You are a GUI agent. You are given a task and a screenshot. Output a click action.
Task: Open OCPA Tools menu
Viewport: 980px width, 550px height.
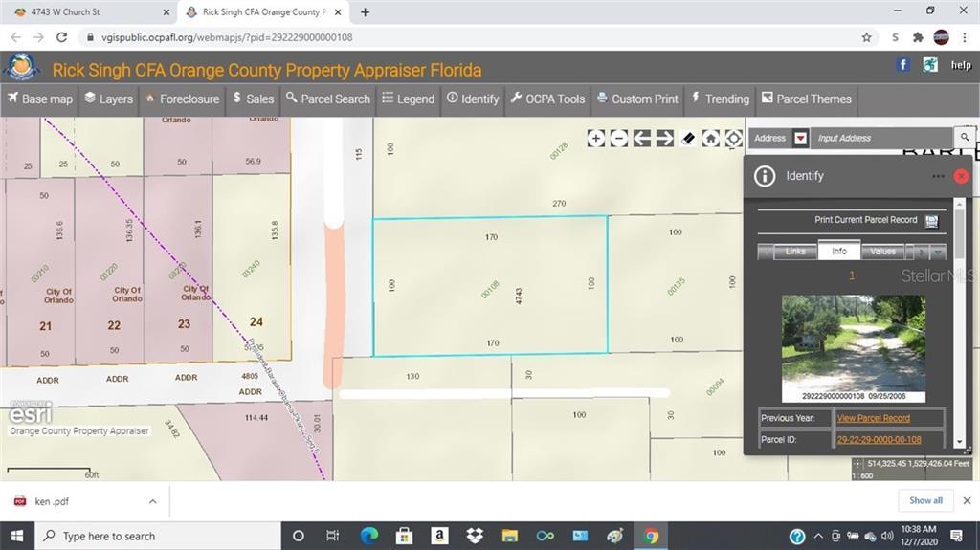coord(548,99)
